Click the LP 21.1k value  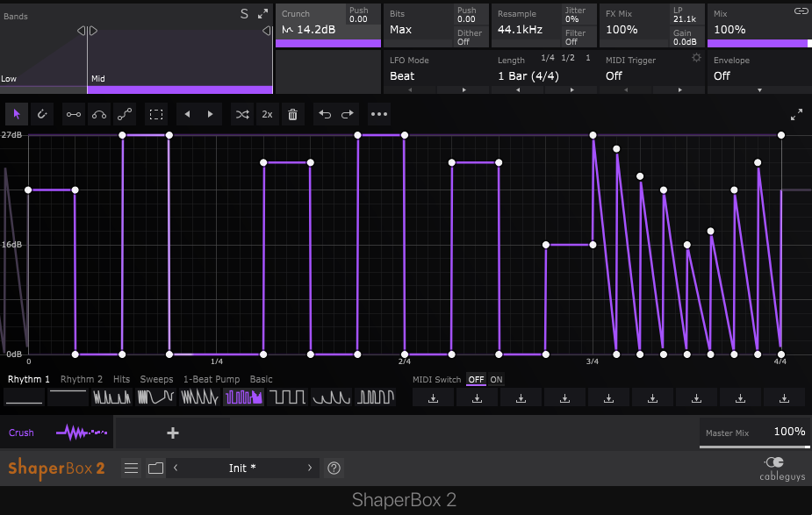tap(684, 19)
